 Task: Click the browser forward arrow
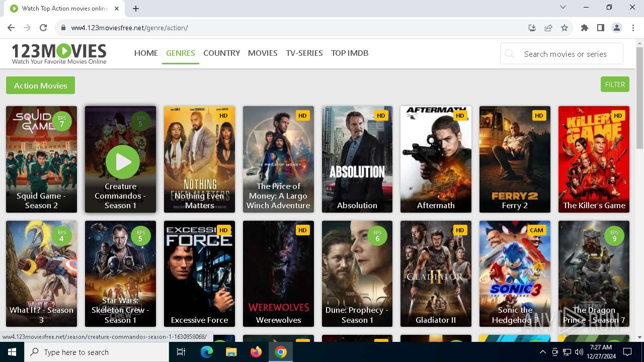(x=27, y=28)
